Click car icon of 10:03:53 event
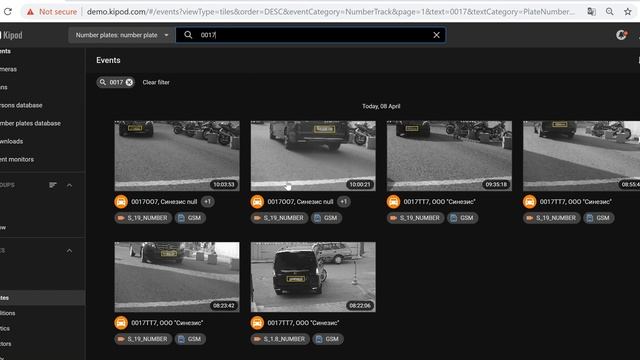Screen dimensions: 640x360 coord(121,202)
